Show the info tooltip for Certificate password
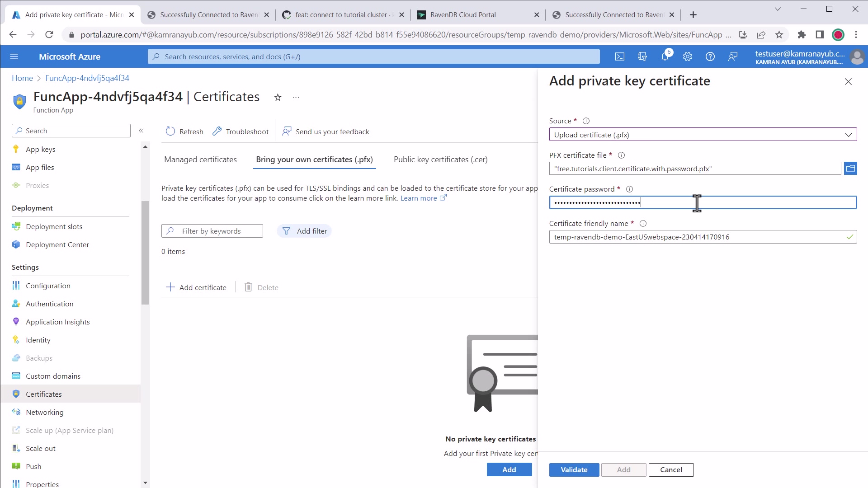This screenshot has height=488, width=868. point(629,189)
